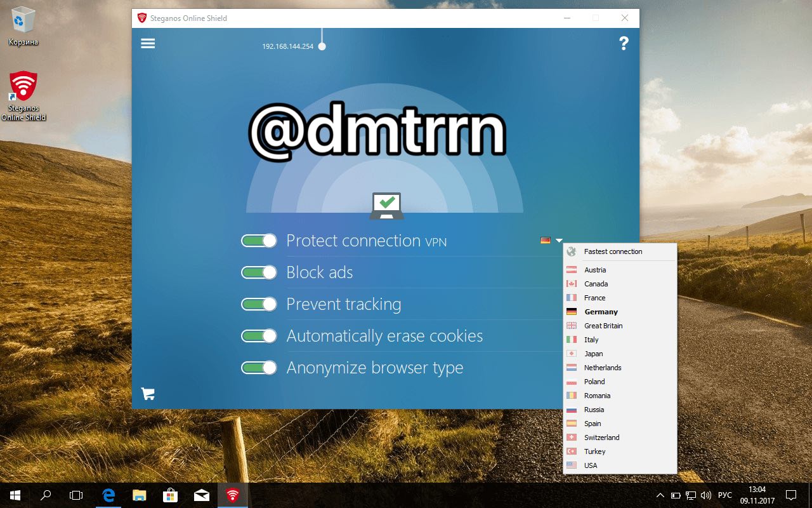Show hidden system tray icons
The height and width of the screenshot is (508, 812).
pyautogui.click(x=660, y=495)
